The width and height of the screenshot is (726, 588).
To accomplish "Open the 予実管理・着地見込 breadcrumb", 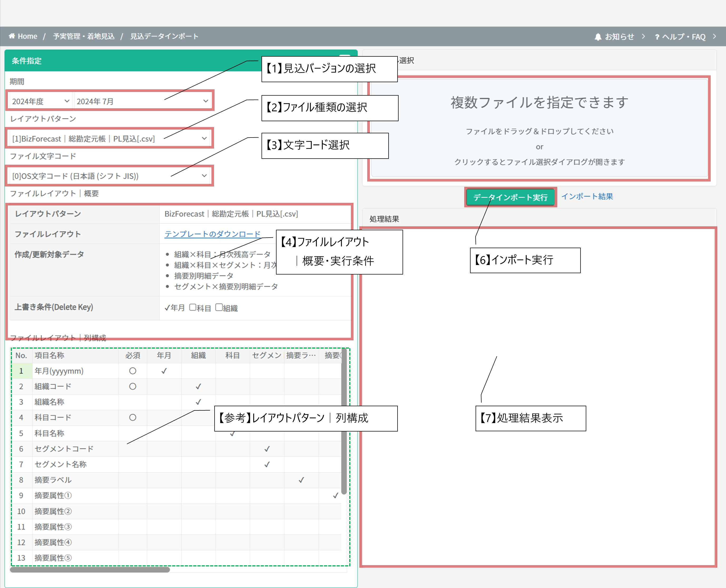I will click(84, 36).
